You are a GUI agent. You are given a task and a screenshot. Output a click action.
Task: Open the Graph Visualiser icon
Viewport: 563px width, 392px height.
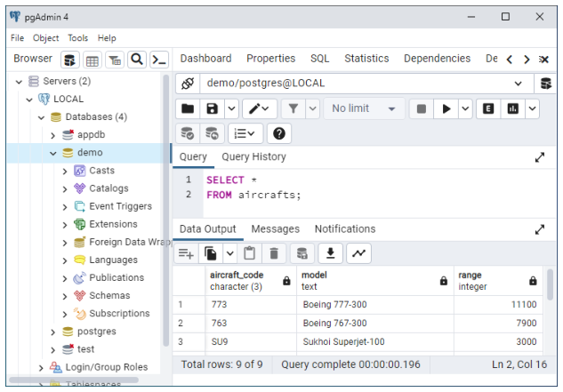tap(358, 254)
